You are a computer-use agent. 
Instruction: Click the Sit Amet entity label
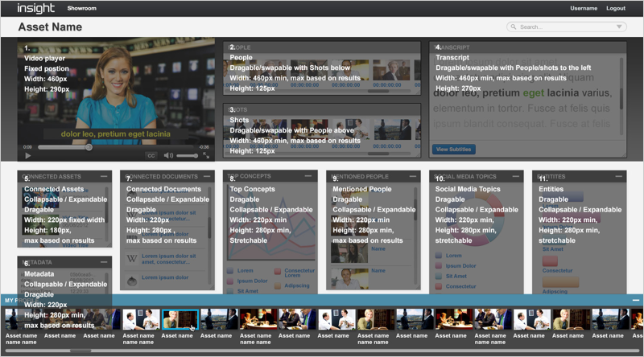click(553, 249)
